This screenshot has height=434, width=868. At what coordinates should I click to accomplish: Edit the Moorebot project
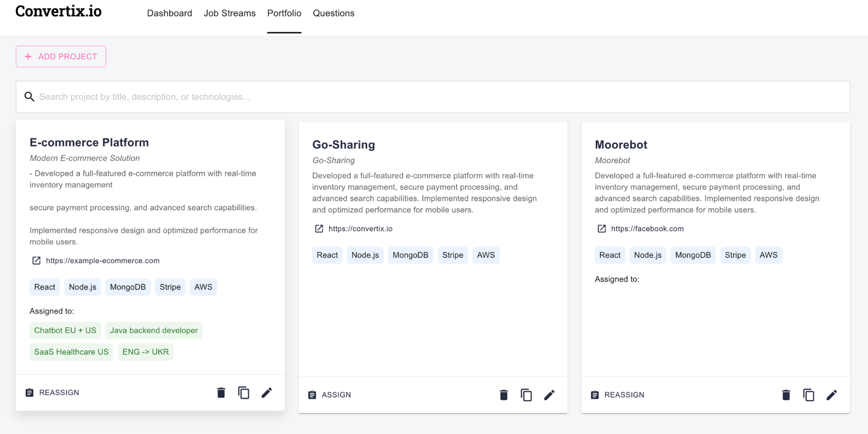tap(832, 395)
